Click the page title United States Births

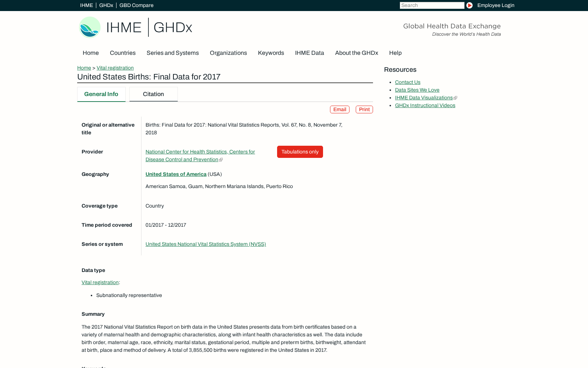click(149, 77)
